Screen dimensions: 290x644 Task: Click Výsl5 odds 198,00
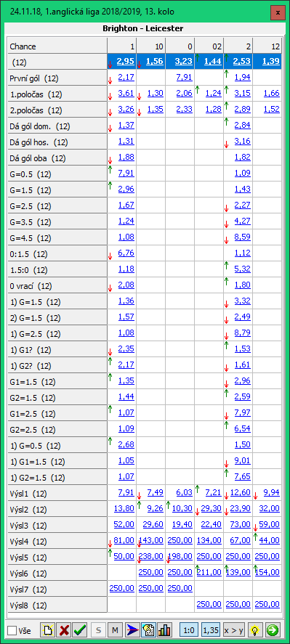pos(180,557)
